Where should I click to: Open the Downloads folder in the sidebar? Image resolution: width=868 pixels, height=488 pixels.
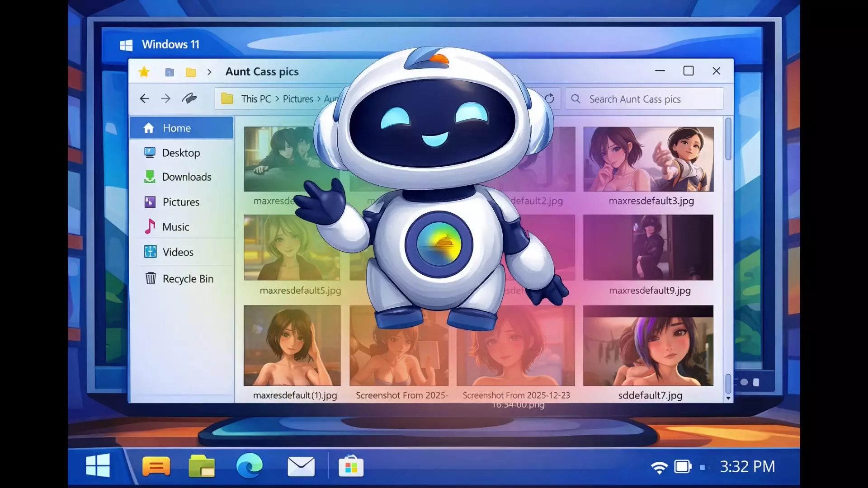(186, 177)
